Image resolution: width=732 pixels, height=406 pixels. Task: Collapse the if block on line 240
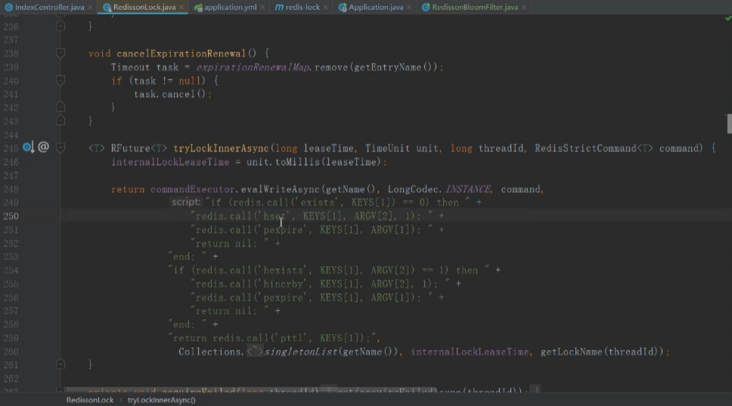(60, 81)
